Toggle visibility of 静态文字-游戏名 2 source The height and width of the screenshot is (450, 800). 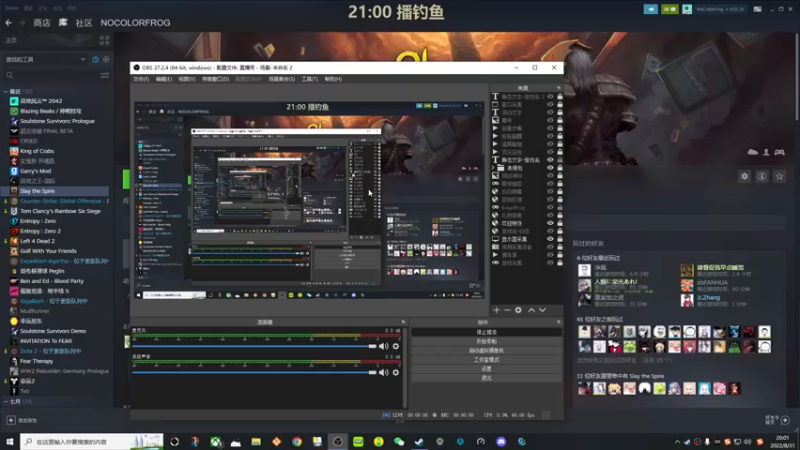(x=550, y=96)
